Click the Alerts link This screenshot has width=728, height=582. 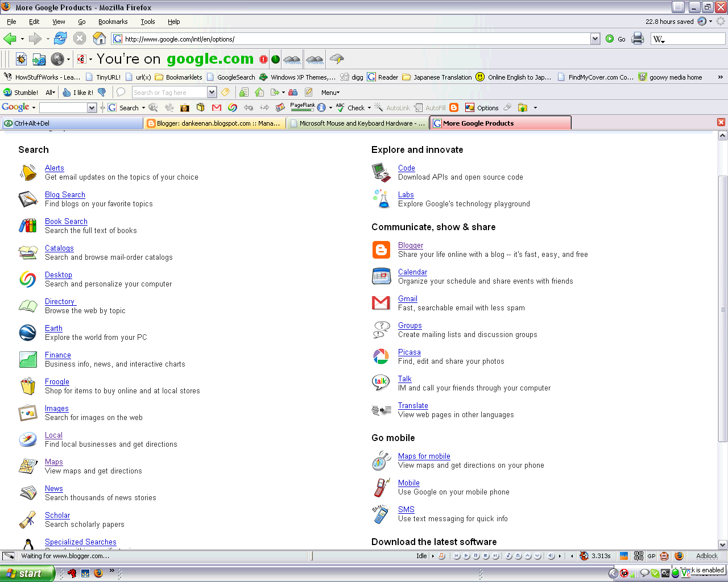55,168
